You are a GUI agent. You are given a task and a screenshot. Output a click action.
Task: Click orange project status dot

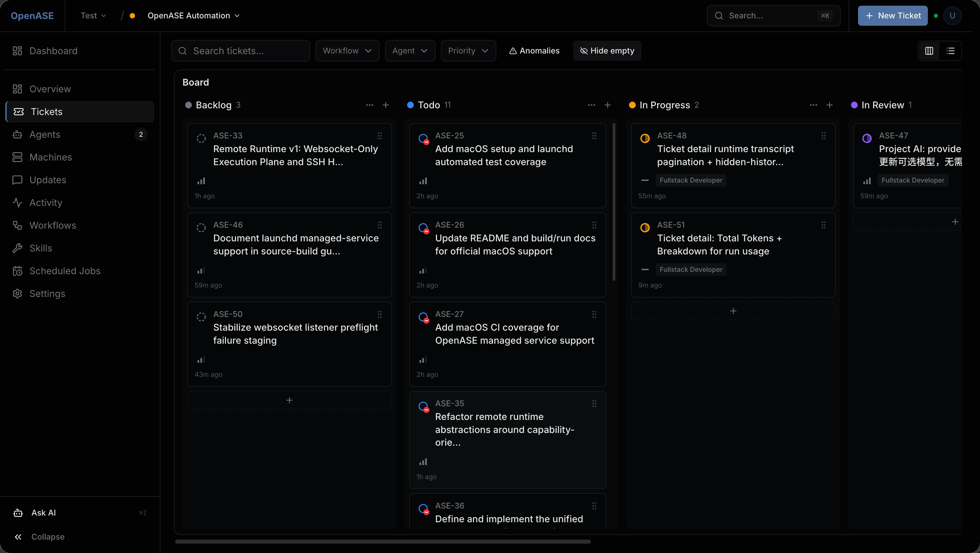click(x=132, y=16)
